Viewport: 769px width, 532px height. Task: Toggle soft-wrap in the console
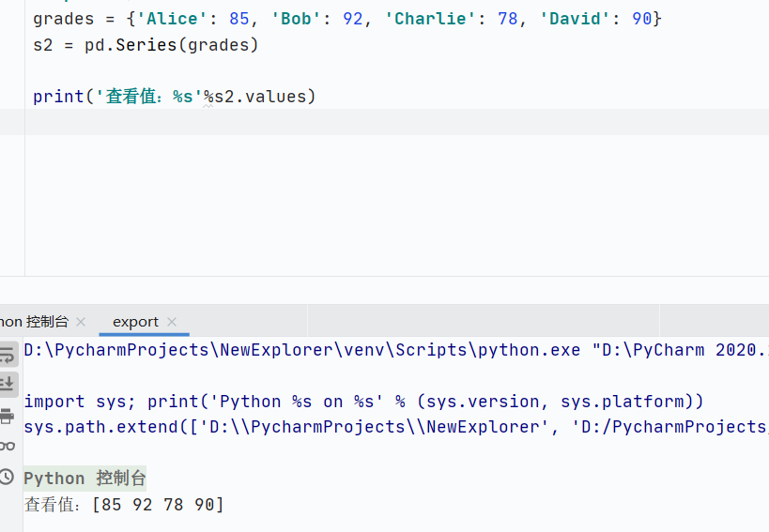(7, 354)
